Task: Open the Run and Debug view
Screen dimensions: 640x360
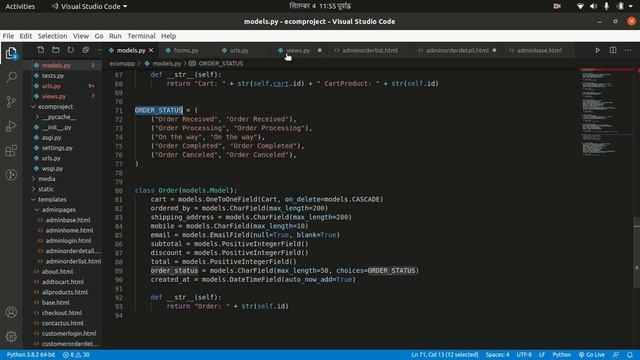Action: 11,126
